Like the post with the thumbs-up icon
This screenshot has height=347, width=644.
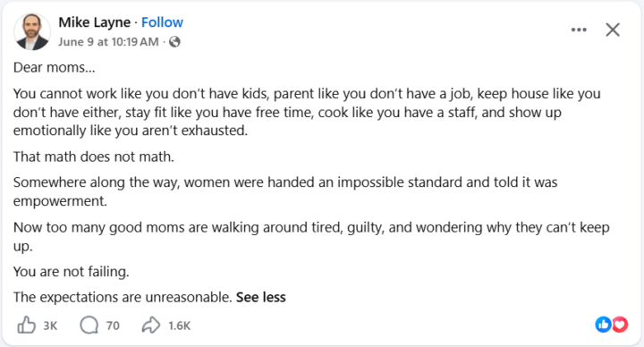(x=26, y=326)
